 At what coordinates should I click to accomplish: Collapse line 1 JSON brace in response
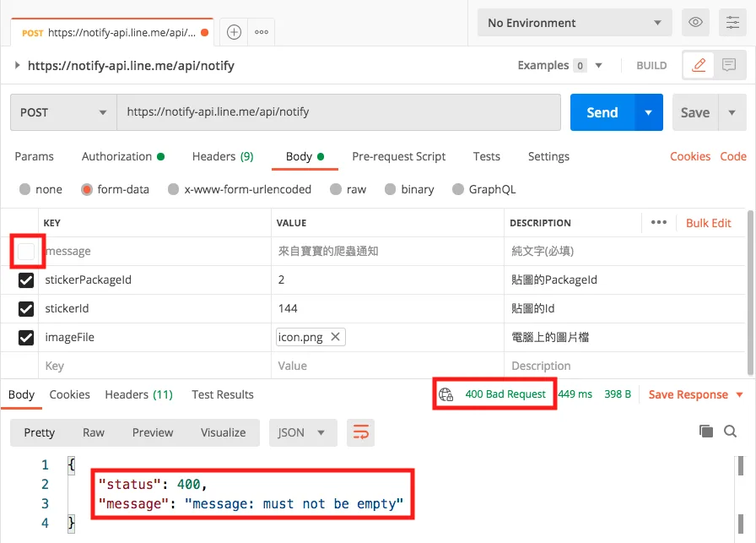click(72, 464)
